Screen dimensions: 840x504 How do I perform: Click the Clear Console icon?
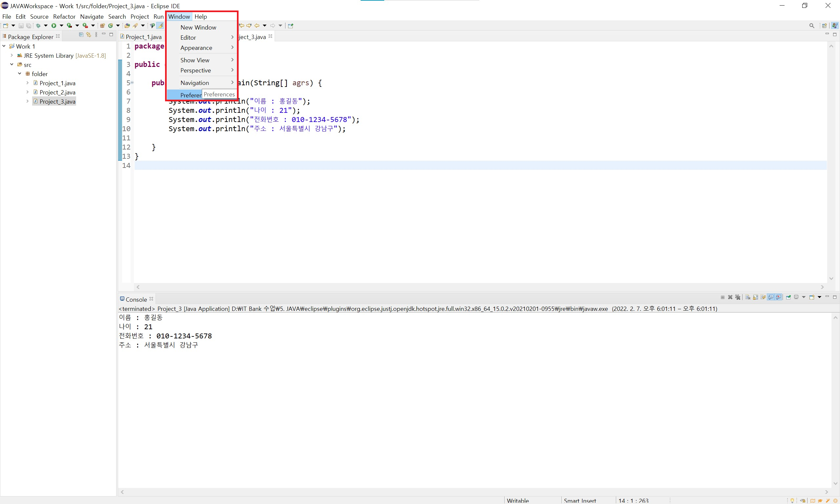[748, 297]
